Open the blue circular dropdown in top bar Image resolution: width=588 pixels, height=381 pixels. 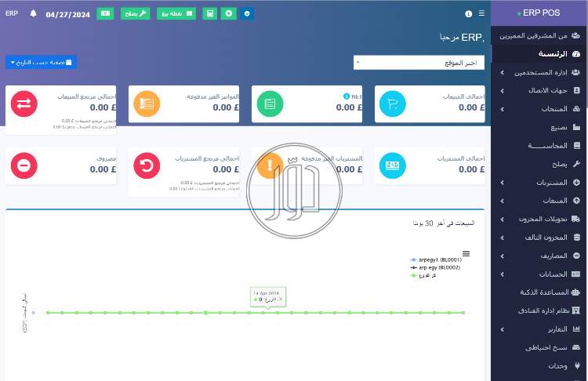tap(247, 13)
